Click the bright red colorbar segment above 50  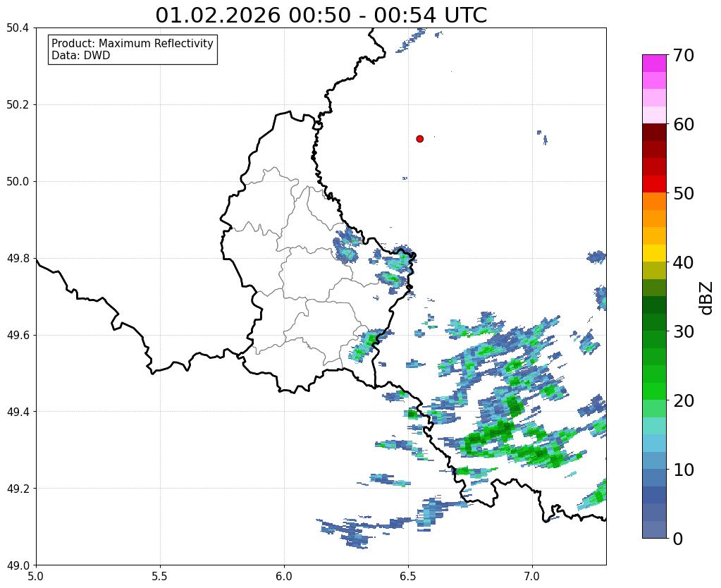654,184
